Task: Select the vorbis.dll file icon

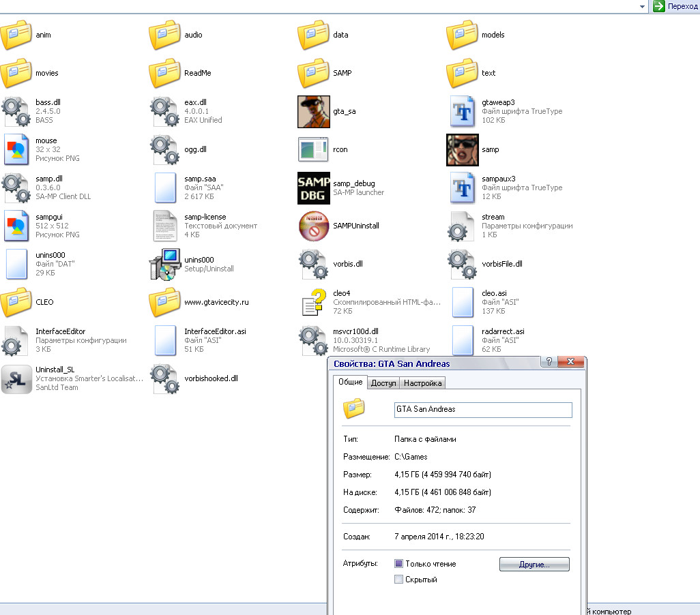Action: coord(313,265)
